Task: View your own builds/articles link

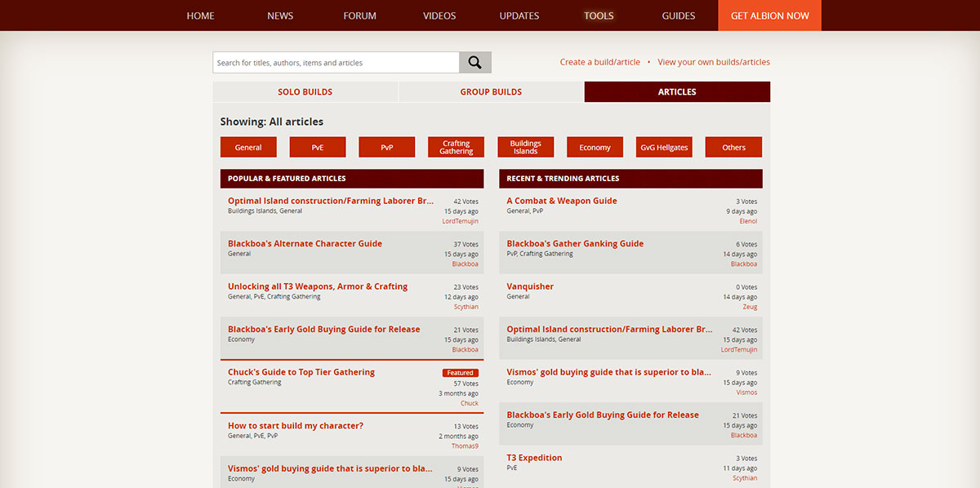Action: [x=714, y=62]
